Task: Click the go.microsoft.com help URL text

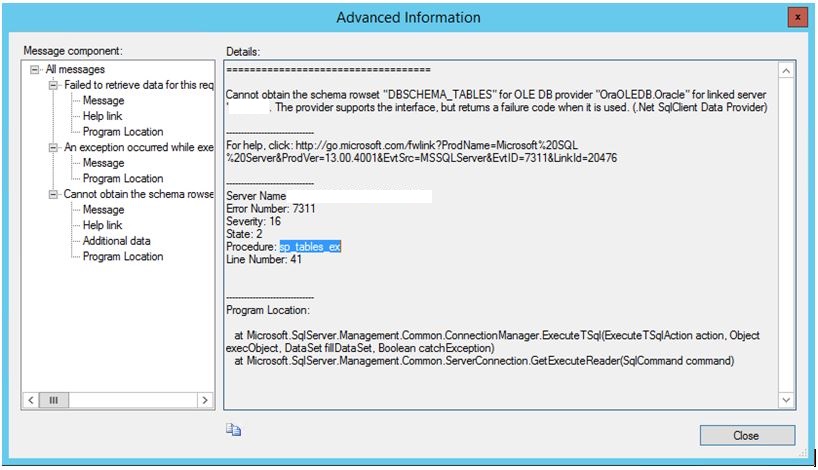Action: point(422,151)
